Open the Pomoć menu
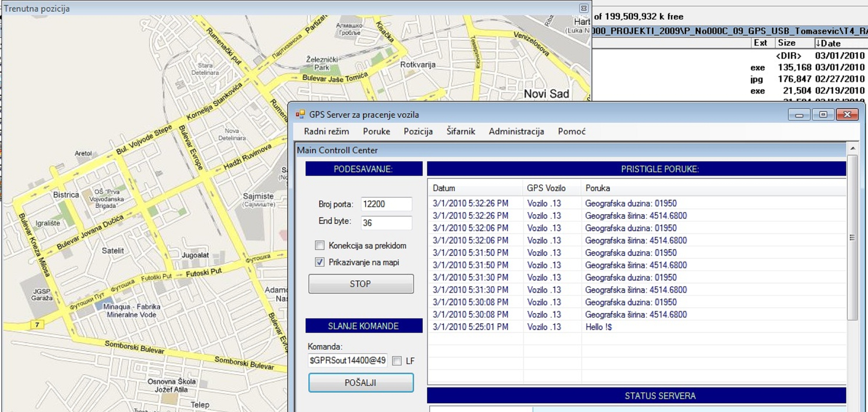Viewport: 868px width, 412px height. [571, 131]
